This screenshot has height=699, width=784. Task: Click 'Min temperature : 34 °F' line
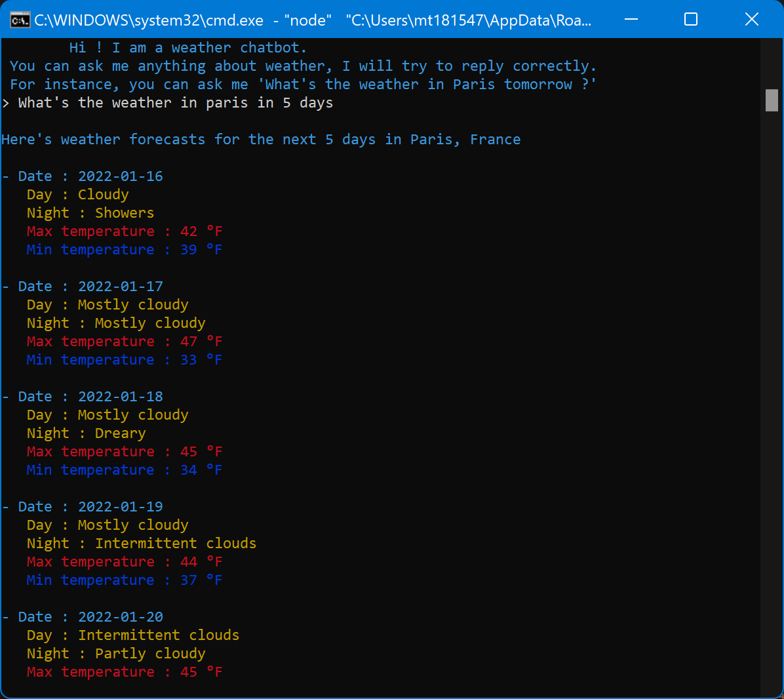124,470
